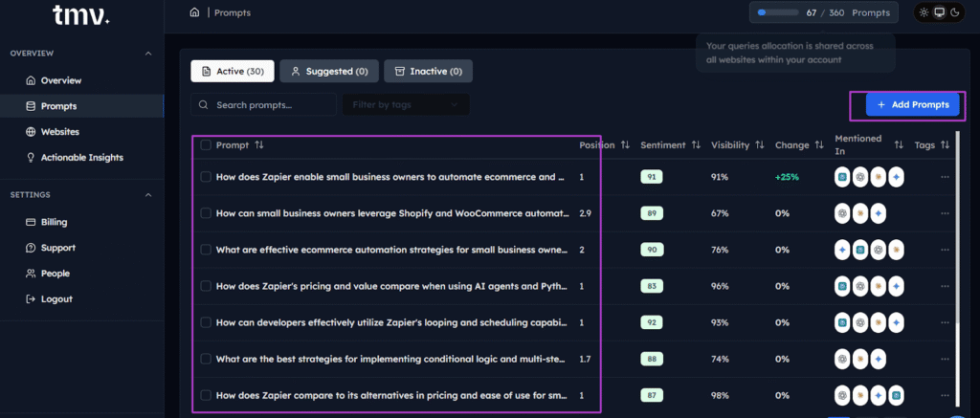
Task: Sort table by the Visibility column
Action: 759,145
